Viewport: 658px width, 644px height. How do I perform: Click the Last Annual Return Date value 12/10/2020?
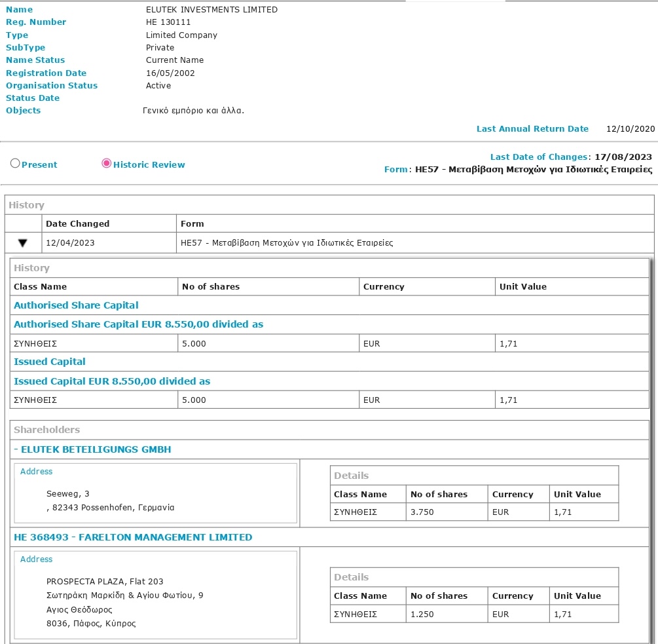[631, 129]
